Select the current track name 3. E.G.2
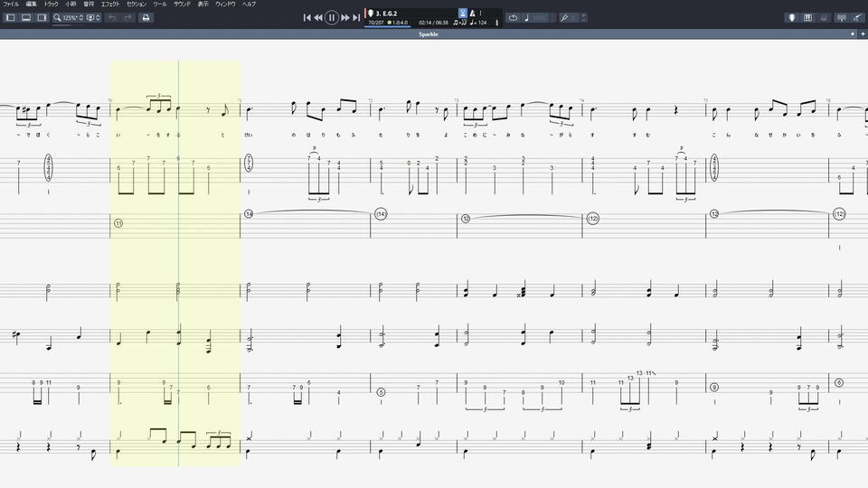868x488 pixels. click(x=386, y=14)
